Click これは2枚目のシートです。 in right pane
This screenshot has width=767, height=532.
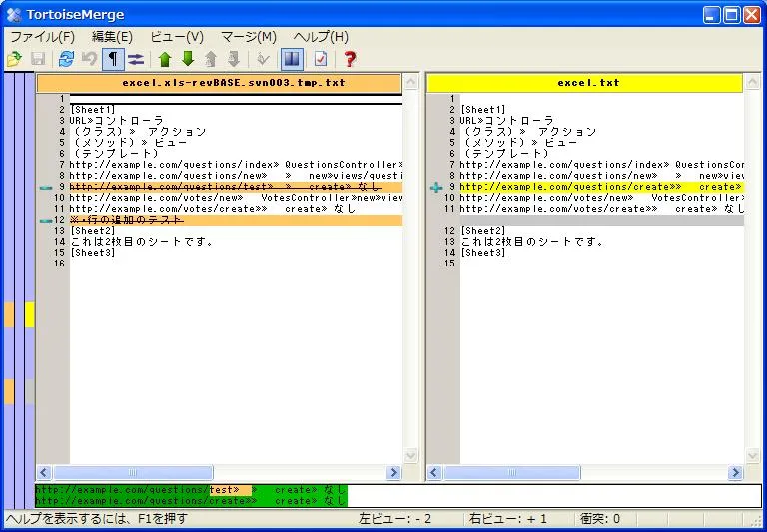[x=531, y=242]
